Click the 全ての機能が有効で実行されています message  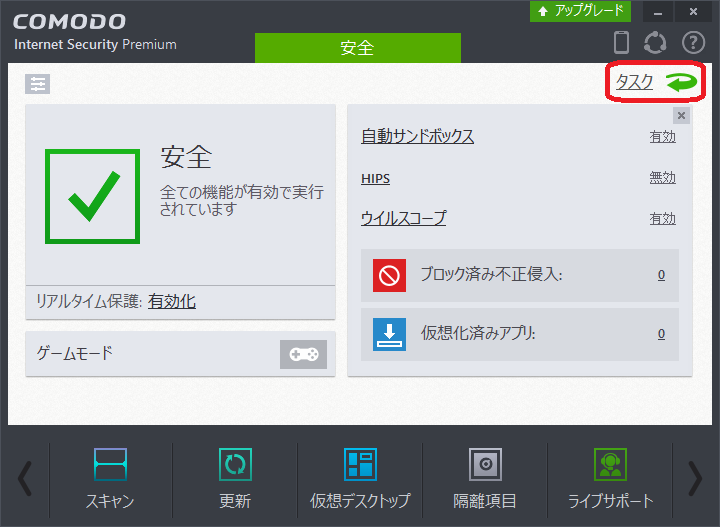242,201
